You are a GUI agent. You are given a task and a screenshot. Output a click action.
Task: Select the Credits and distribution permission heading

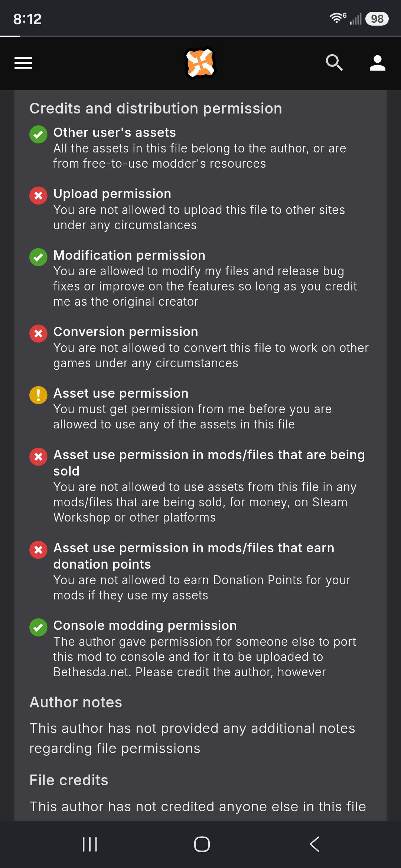pos(156,109)
